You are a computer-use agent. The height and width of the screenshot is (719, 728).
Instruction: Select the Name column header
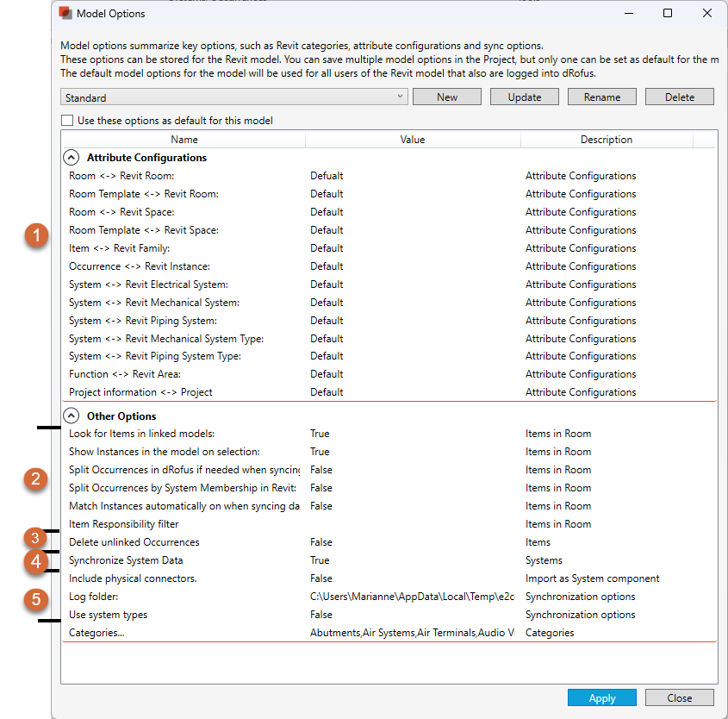click(184, 140)
